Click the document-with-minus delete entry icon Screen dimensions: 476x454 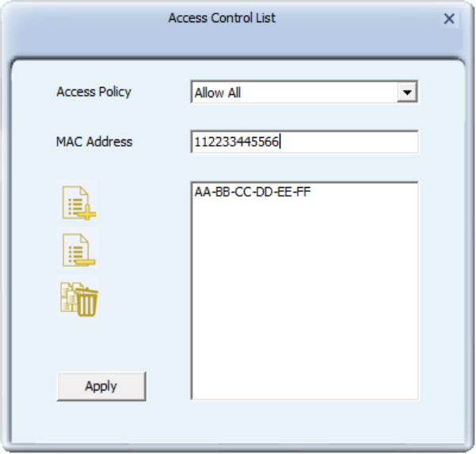pyautogui.click(x=77, y=248)
